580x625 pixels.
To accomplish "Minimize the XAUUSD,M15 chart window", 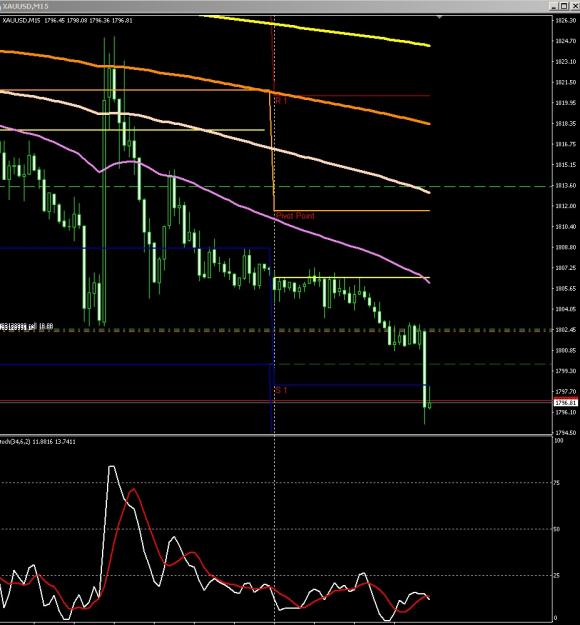I will pos(554,6).
